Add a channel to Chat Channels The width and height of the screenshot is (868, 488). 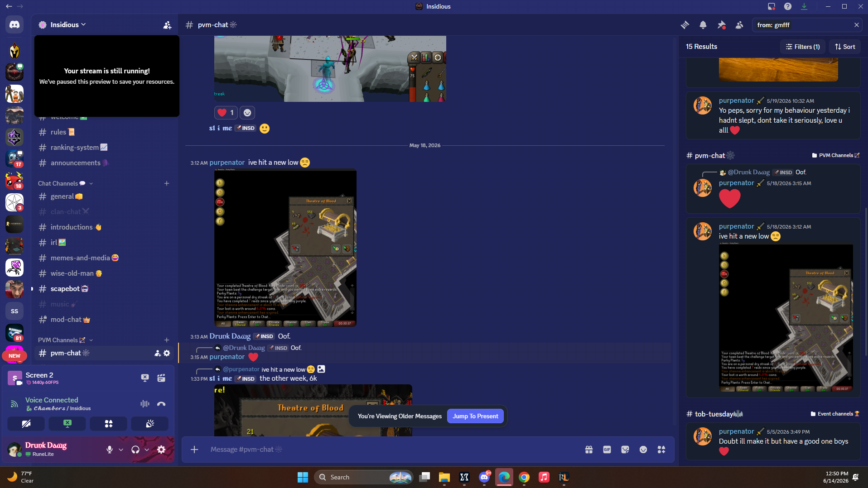tap(167, 183)
